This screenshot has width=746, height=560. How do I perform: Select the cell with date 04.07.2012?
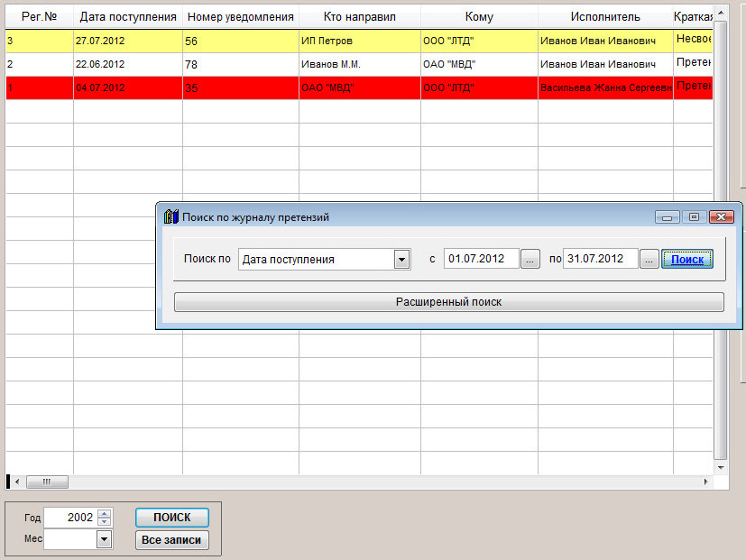(x=128, y=87)
